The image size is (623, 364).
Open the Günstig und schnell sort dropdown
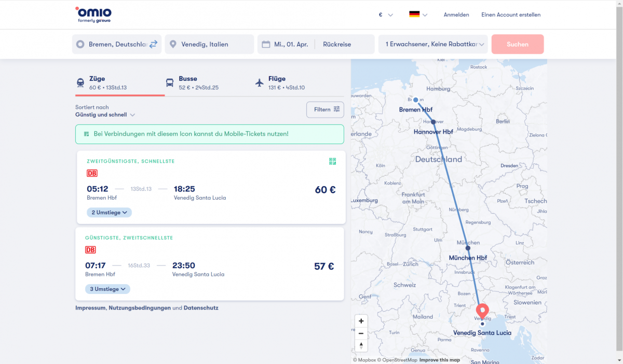point(105,115)
